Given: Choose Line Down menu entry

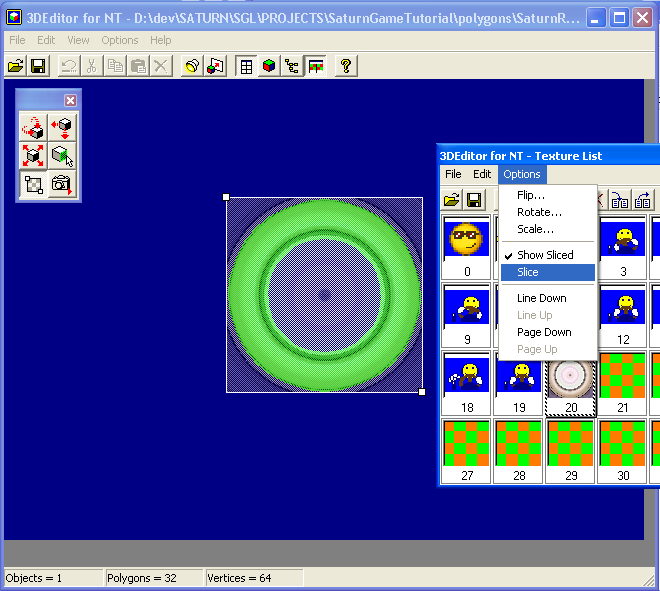Looking at the screenshot, I should 548,298.
